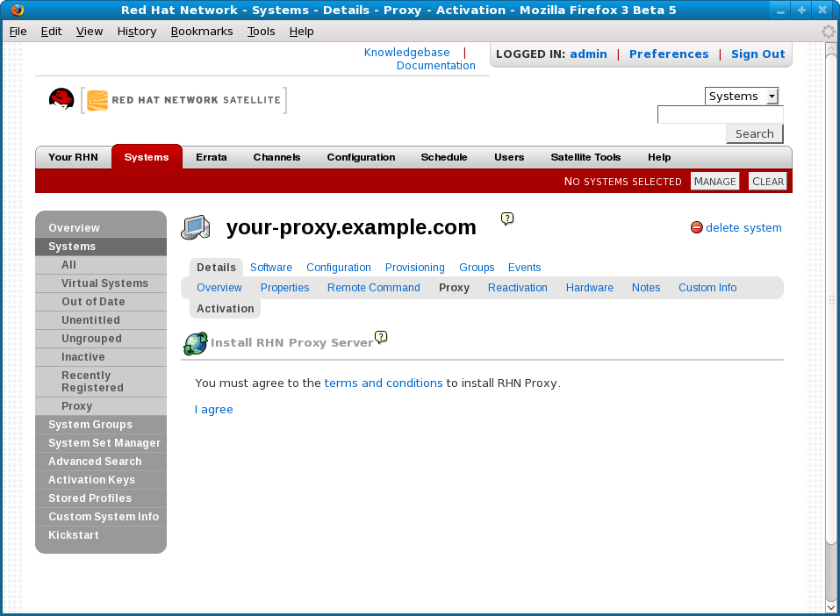Open the Remote Command subtab

click(x=373, y=288)
